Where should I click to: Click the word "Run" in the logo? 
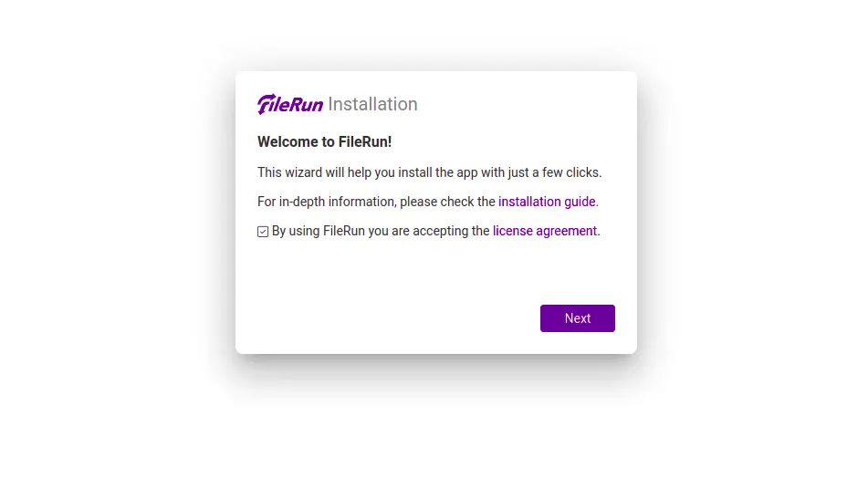click(x=309, y=105)
